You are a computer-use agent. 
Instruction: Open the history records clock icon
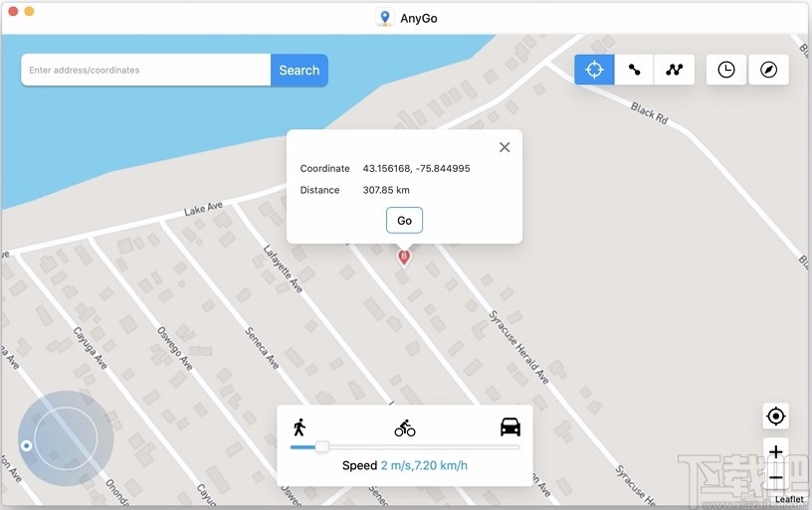pos(726,70)
